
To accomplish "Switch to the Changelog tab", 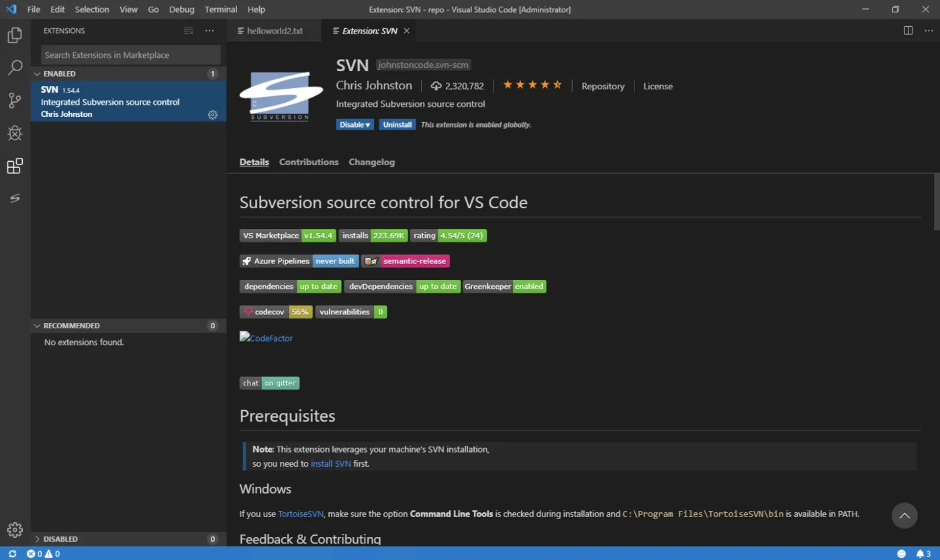I will (x=371, y=162).
